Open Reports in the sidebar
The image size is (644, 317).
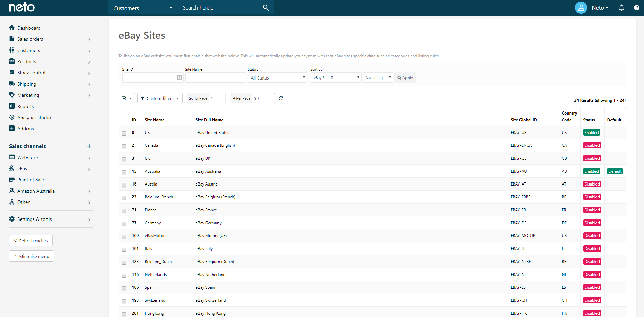25,106
